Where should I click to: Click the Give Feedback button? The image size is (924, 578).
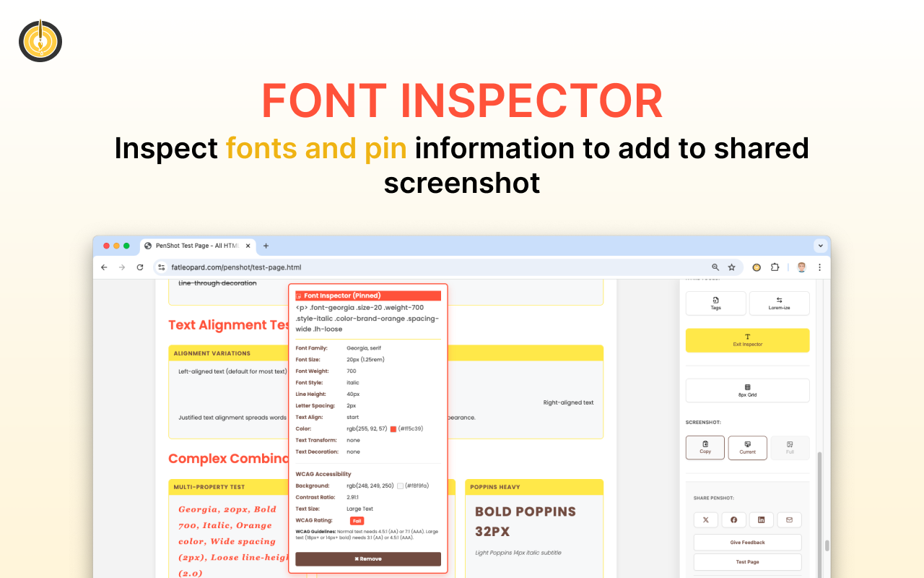[747, 542]
